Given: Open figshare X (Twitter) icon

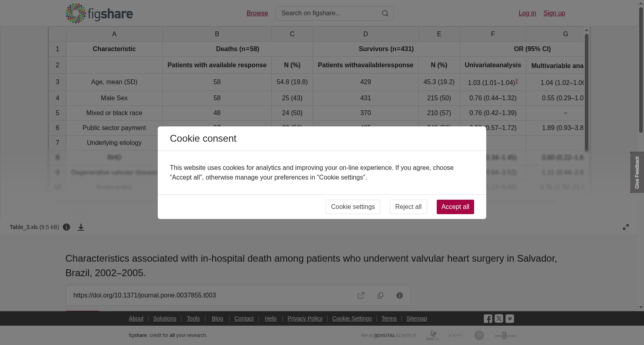Looking at the screenshot, I should pos(499,318).
